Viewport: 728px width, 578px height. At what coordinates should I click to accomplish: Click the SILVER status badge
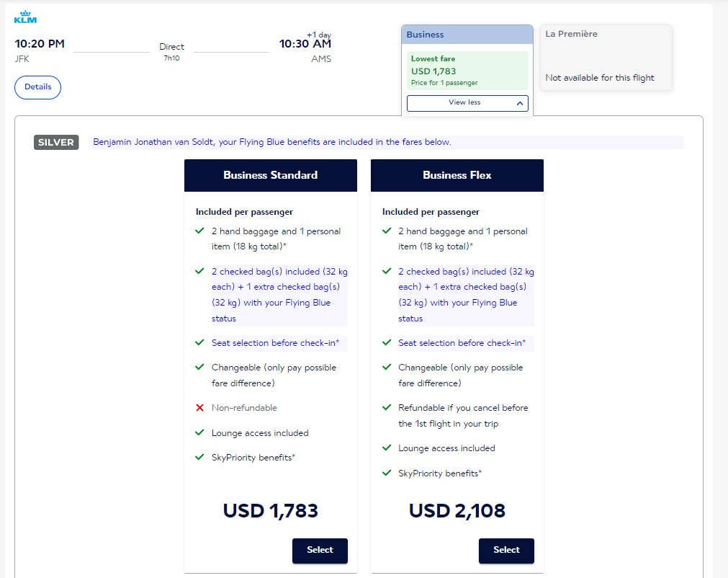click(56, 143)
